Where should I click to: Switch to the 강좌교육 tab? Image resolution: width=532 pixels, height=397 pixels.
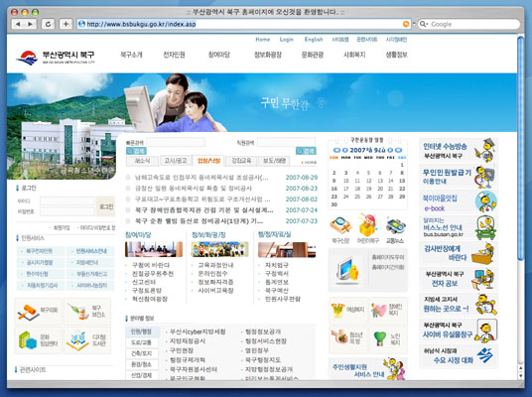click(x=241, y=161)
